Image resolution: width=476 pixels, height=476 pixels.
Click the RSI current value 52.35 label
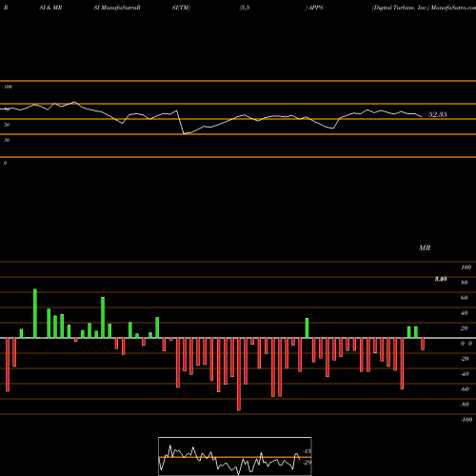point(438,114)
